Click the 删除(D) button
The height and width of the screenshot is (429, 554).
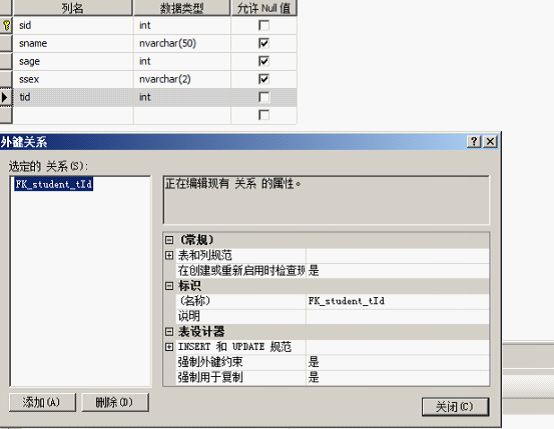(115, 402)
